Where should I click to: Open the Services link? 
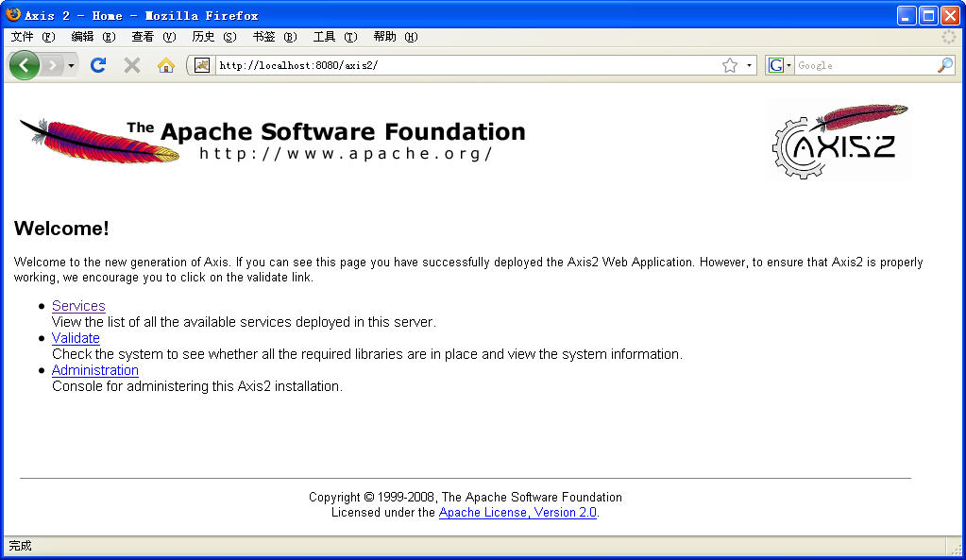78,305
